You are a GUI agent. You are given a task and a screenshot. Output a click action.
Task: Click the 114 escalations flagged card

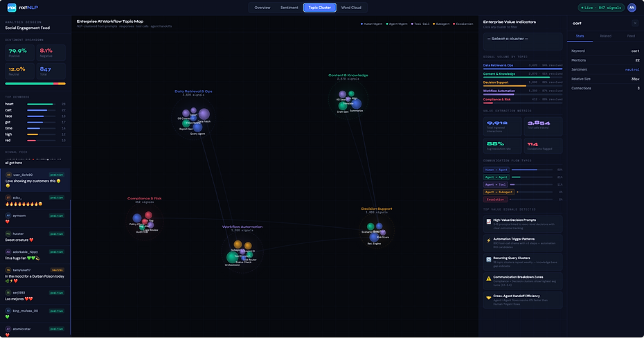[x=543, y=145]
